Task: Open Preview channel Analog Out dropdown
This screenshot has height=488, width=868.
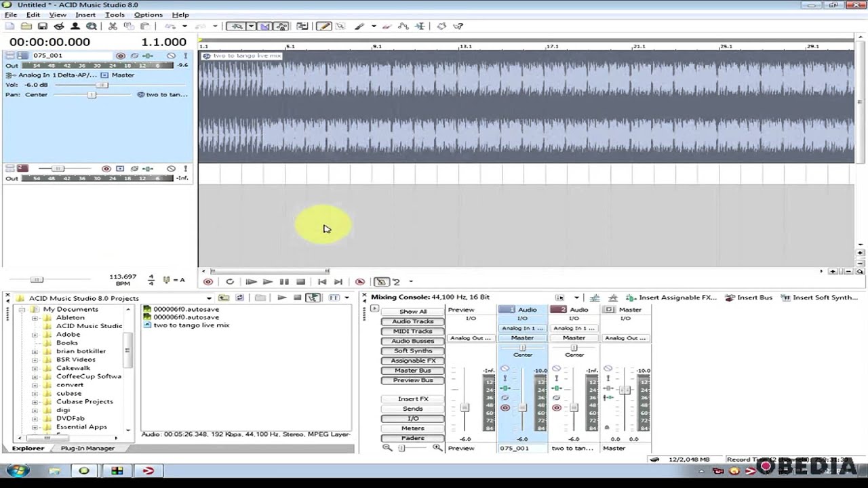Action: coord(470,338)
